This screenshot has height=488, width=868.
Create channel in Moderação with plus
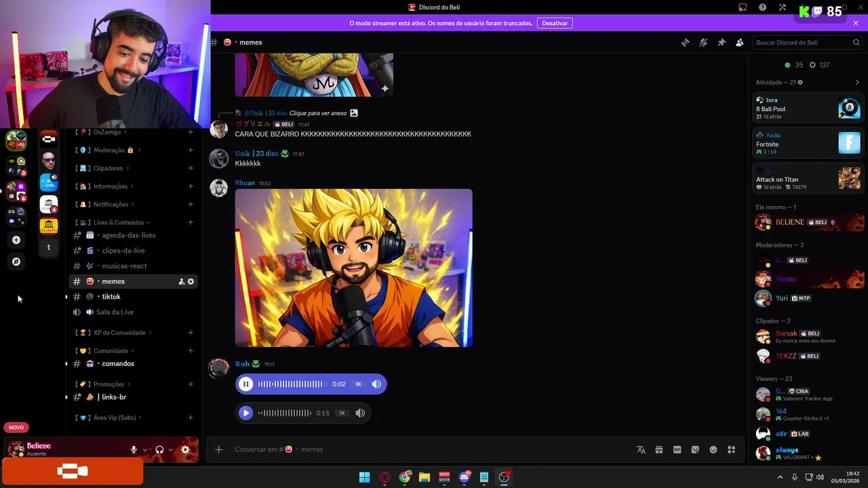coord(191,150)
